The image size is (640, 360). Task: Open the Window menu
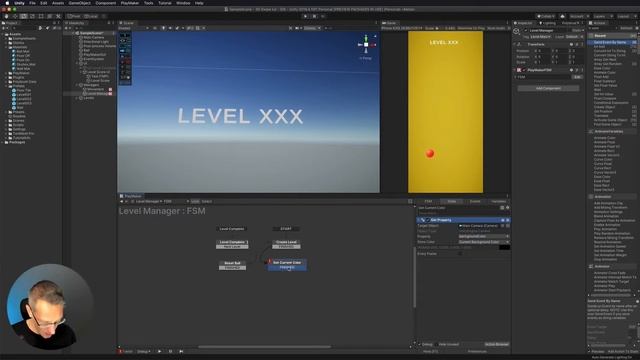[x=183, y=3]
